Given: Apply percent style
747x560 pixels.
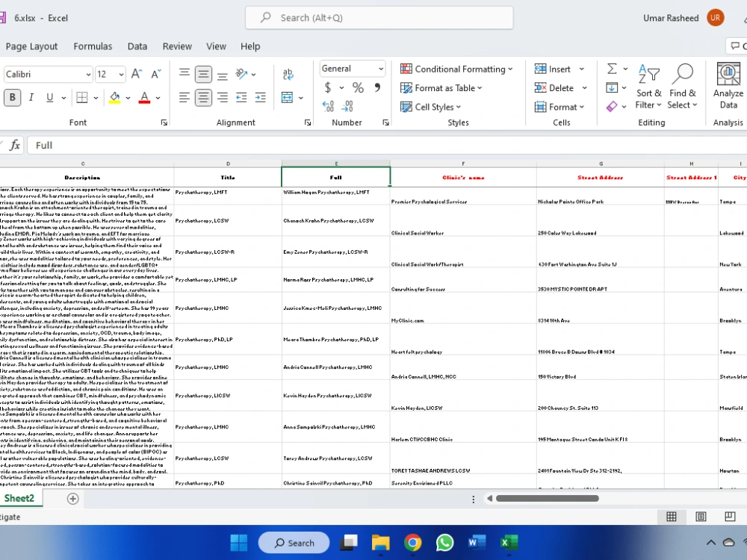Looking at the screenshot, I should point(358,87).
